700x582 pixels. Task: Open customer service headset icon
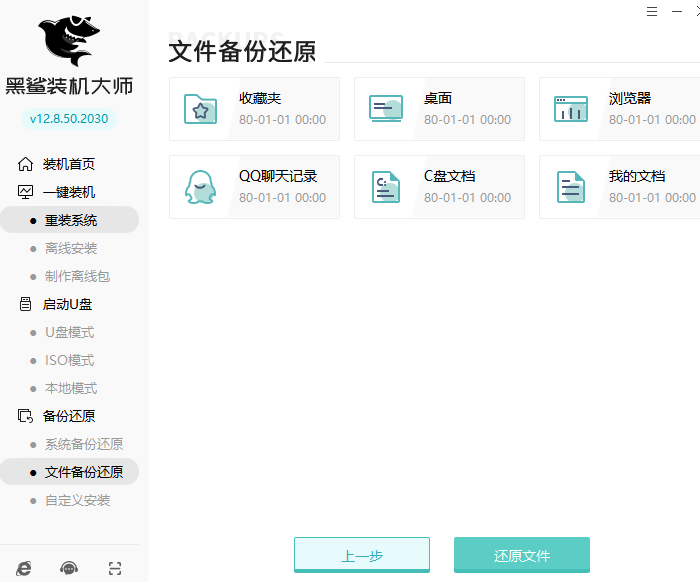click(69, 568)
